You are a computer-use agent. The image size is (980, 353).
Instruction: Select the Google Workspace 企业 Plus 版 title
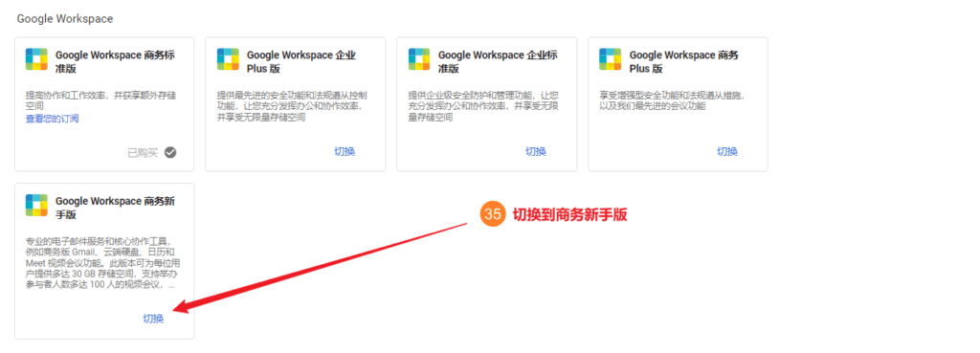coord(301,61)
